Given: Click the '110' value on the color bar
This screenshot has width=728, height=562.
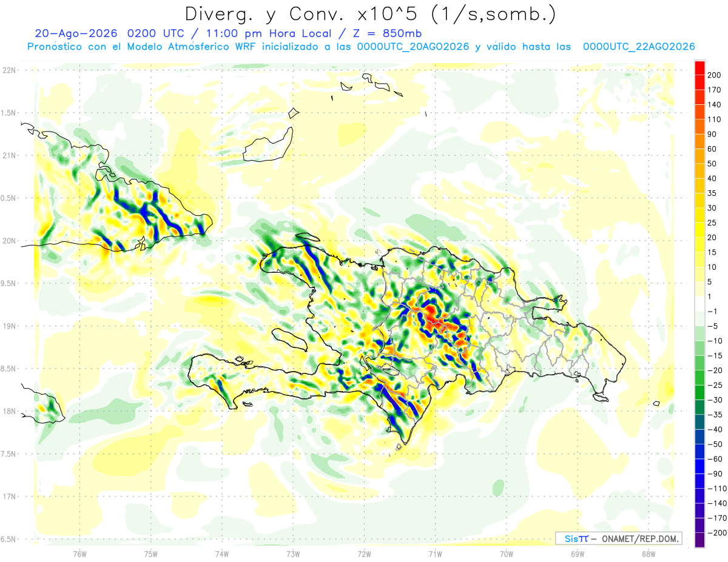Looking at the screenshot, I should 714,119.
